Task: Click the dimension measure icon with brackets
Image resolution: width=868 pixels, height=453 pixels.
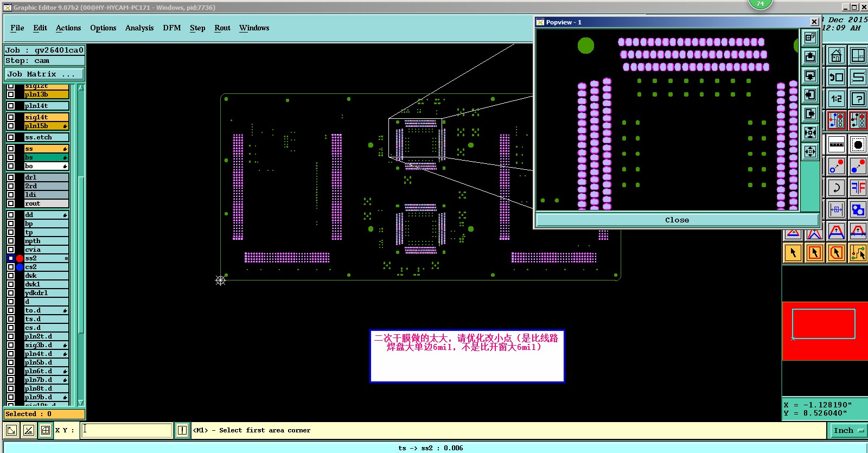Action: tap(836, 209)
